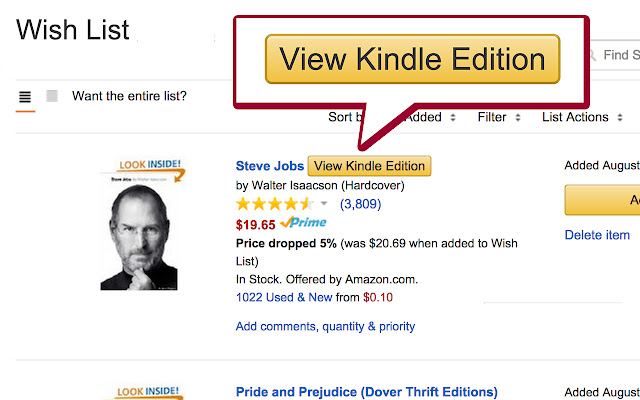Viewport: 640px width, 400px height.
Task: Click the yellow Add button for Steve Jobs
Action: [602, 200]
